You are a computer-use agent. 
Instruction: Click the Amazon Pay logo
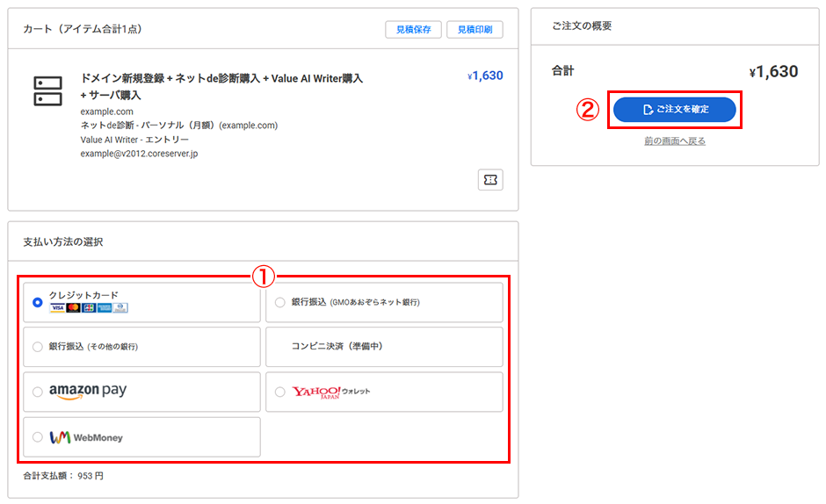coord(88,392)
